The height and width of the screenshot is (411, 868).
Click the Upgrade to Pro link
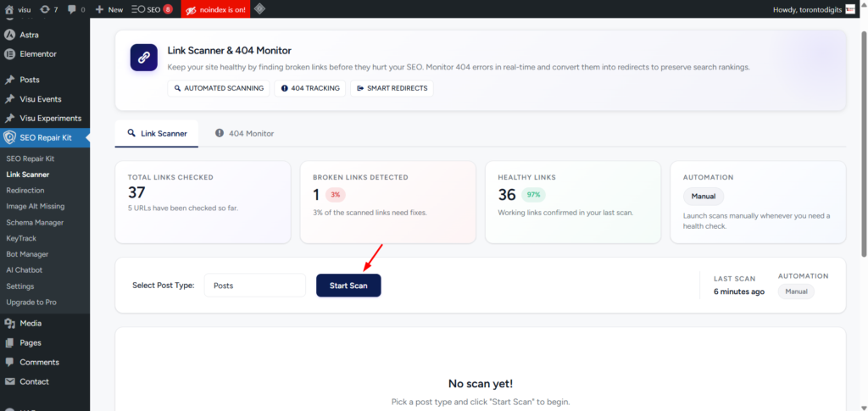click(x=31, y=302)
